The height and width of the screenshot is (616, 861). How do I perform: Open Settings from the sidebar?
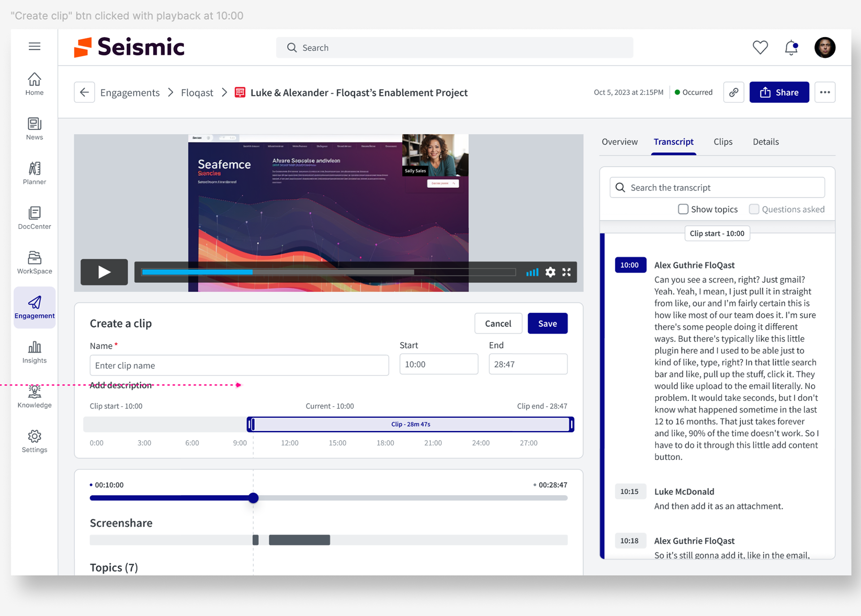tap(35, 441)
